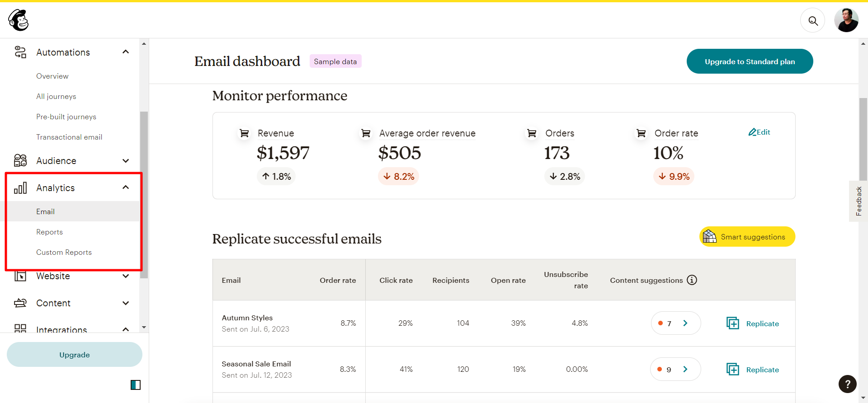Expand the Audience section chevron
The image size is (868, 403).
[x=126, y=161]
